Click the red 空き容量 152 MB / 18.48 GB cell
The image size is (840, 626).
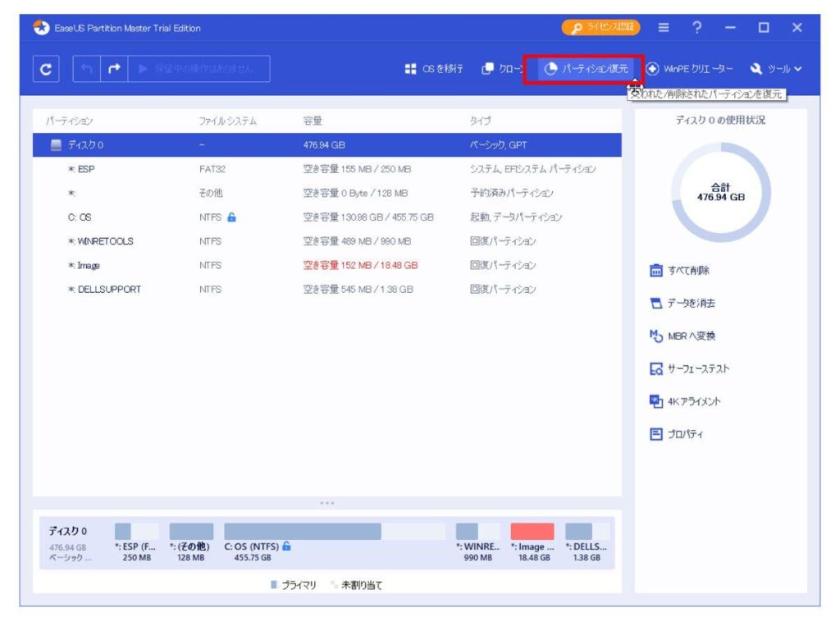coord(360,265)
